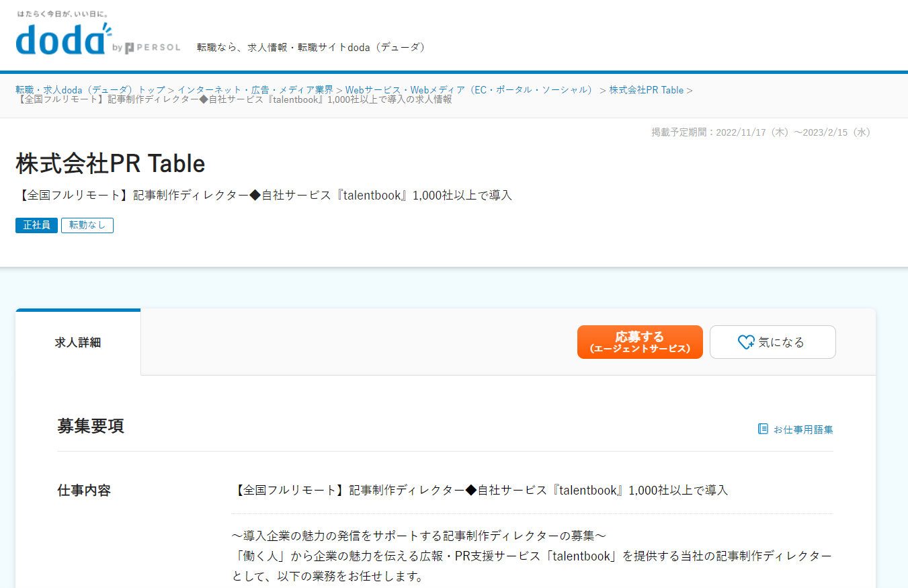Click the doda logo

coord(64,39)
